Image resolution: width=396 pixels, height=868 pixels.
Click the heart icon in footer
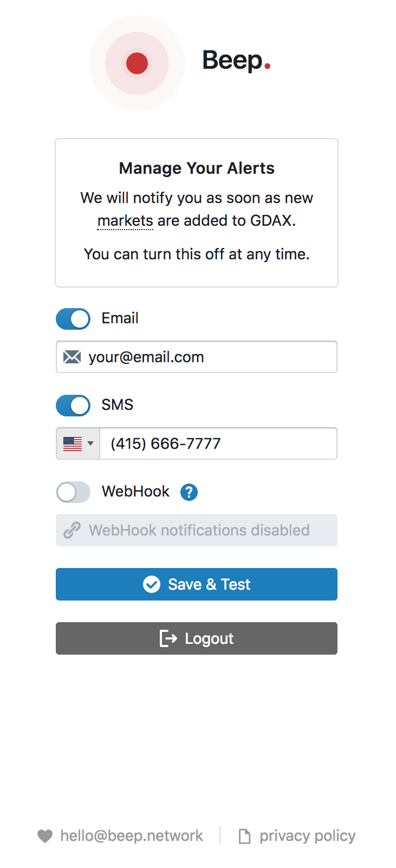[45, 836]
